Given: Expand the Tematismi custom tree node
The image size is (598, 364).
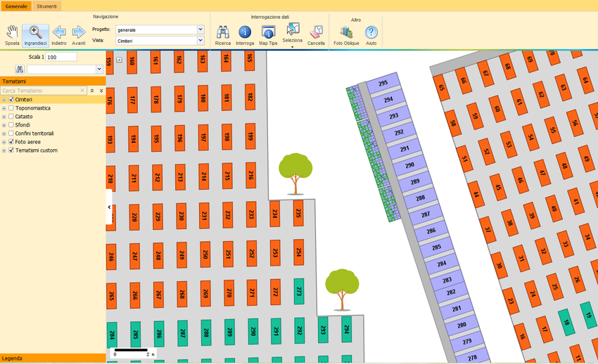Looking at the screenshot, I should [4, 150].
